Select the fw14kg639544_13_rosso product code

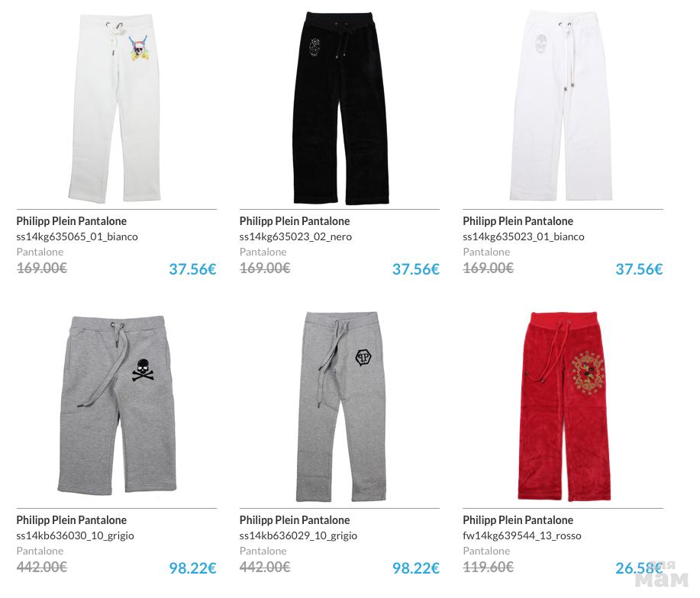click(x=522, y=536)
